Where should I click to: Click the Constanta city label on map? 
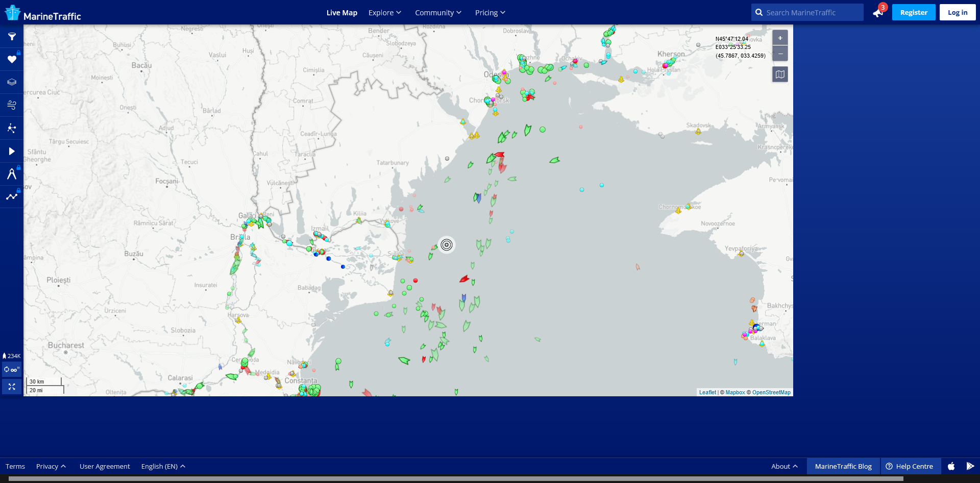pyautogui.click(x=301, y=380)
